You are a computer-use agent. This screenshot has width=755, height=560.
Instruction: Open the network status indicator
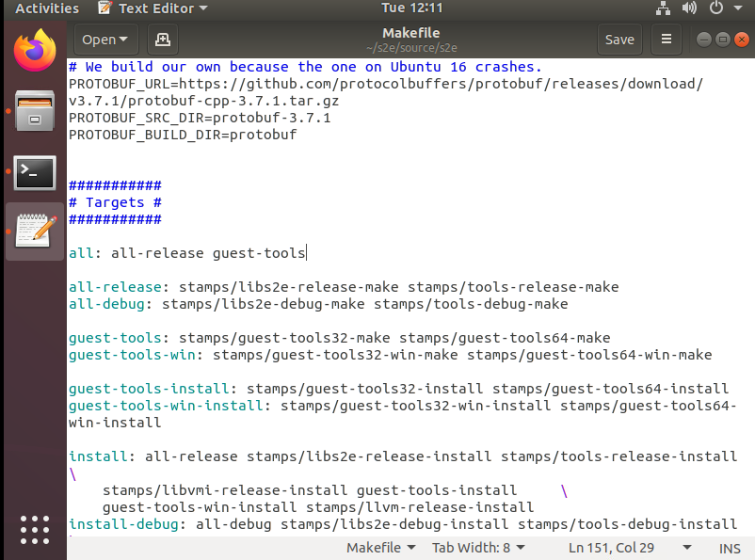664,8
